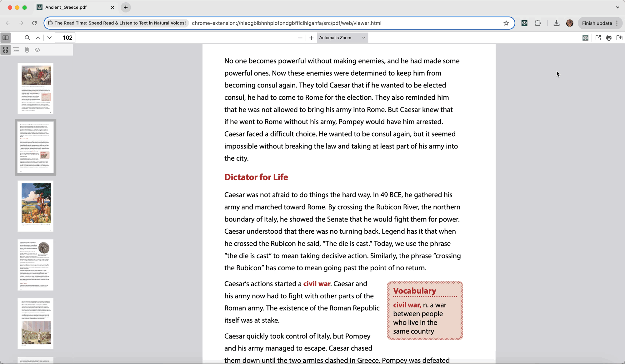Viewport: 625px width, 364px height.
Task: Show layers in sidebar
Action: pyautogui.click(x=37, y=50)
